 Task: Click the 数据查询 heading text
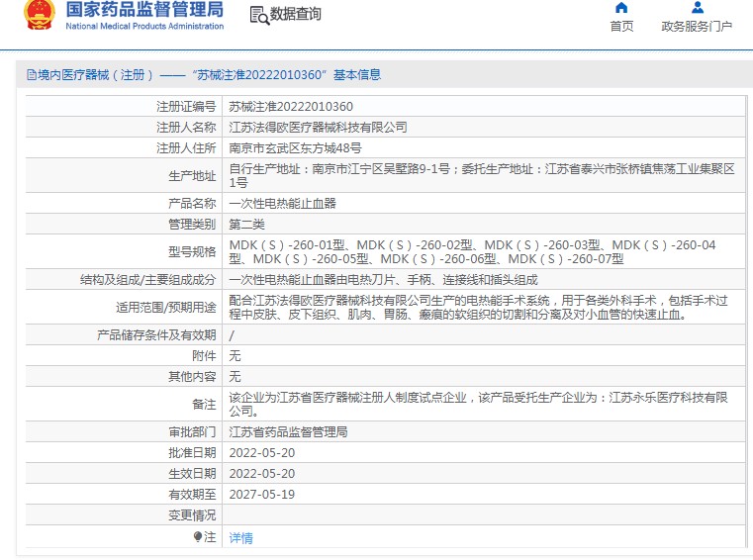click(x=295, y=14)
